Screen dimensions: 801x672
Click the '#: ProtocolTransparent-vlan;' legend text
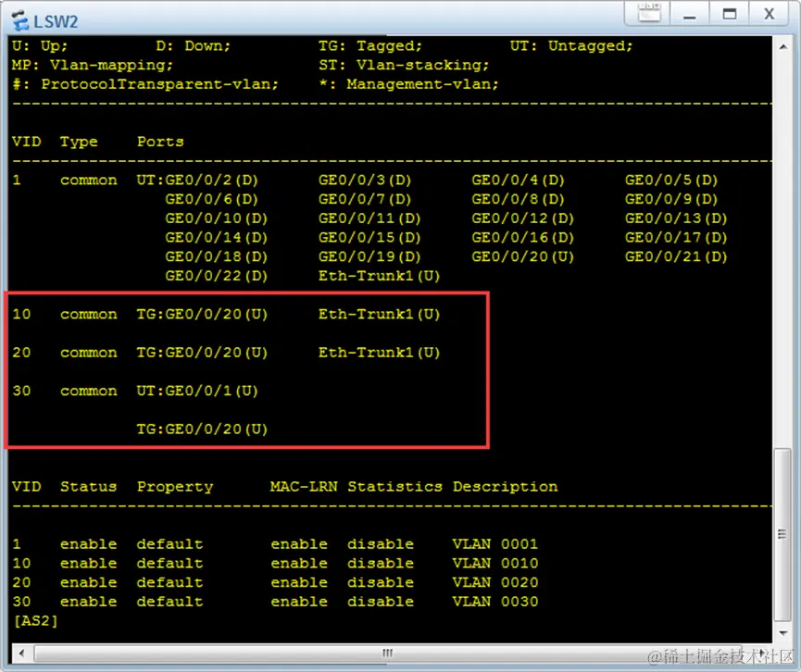(145, 84)
